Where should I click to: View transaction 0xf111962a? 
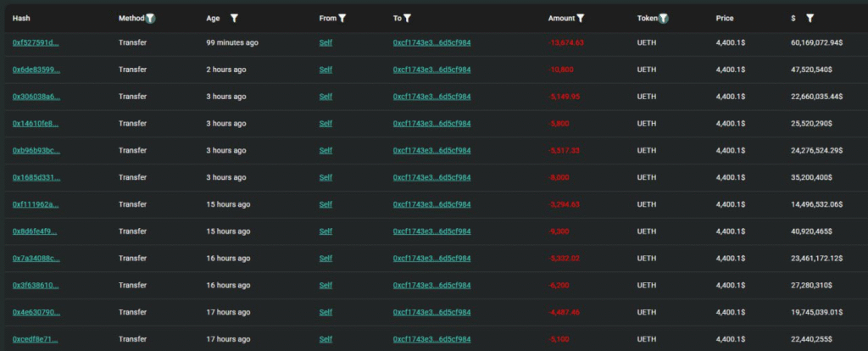point(36,205)
